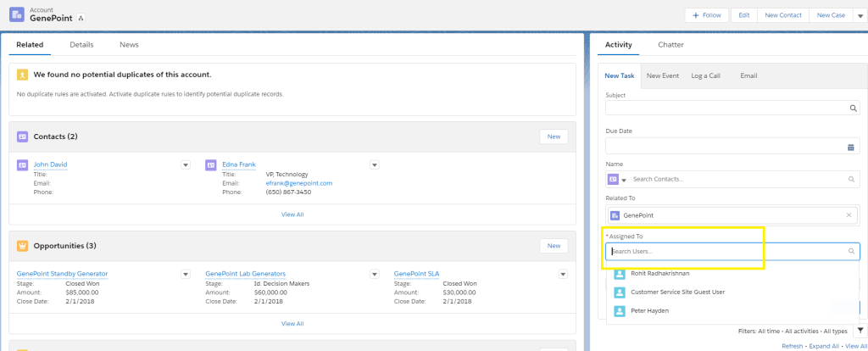Open GenePoint Standby Generator opportunity

pyautogui.click(x=62, y=274)
